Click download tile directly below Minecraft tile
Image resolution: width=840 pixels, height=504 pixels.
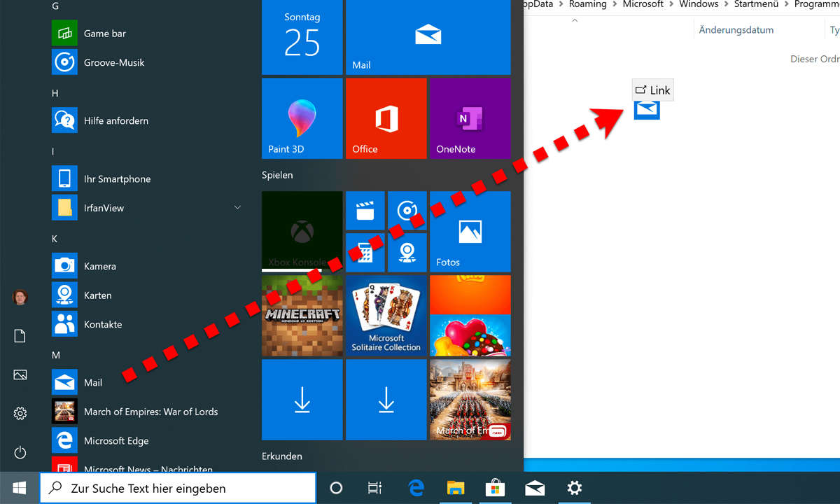point(302,400)
